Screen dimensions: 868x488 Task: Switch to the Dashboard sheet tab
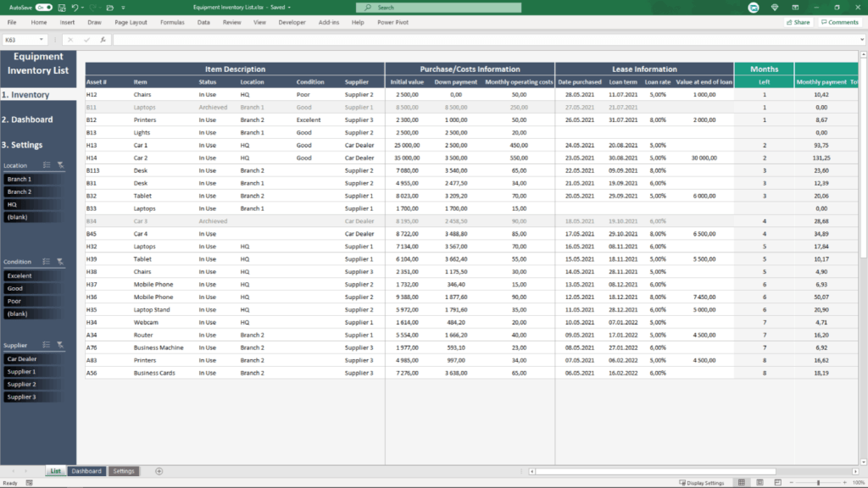point(86,471)
